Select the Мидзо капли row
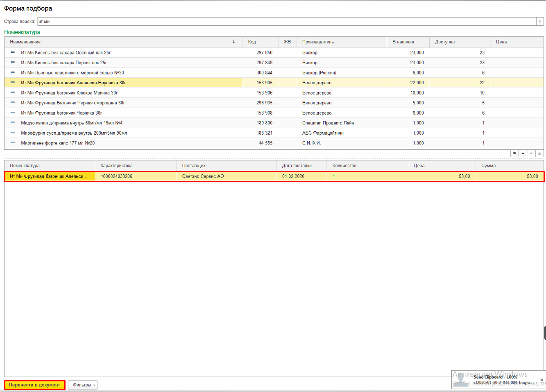546x392 pixels. tap(72, 123)
